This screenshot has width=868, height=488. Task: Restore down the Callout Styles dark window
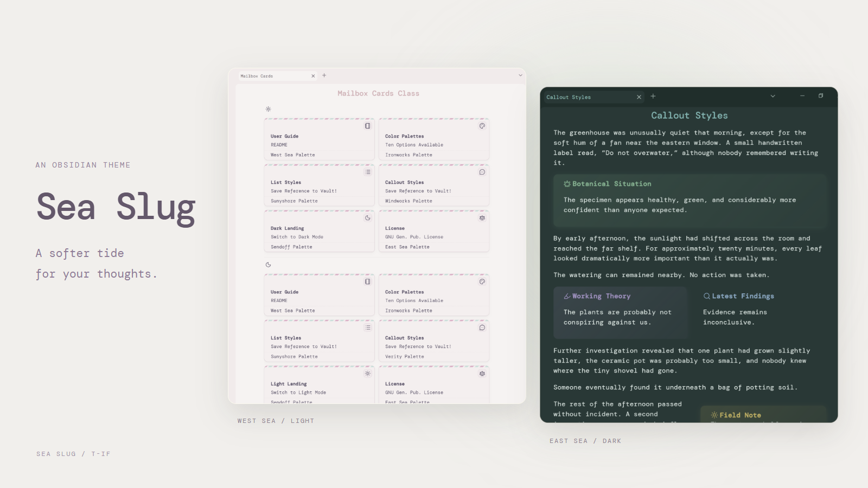coord(821,96)
